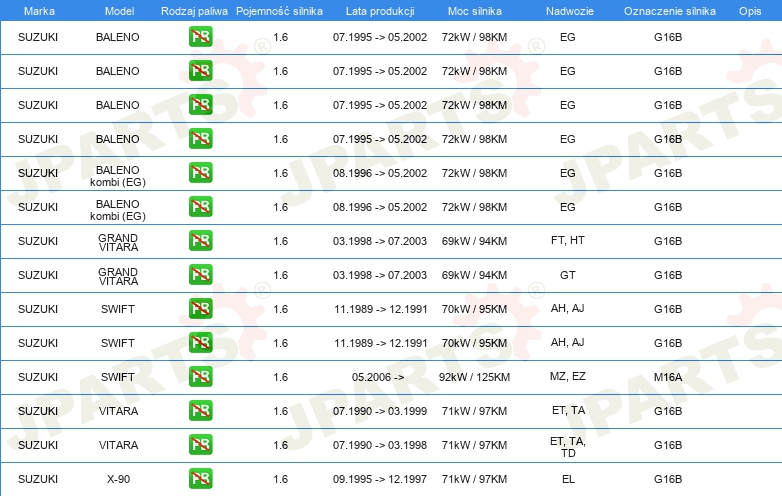Select GRAND VITARA in the GT row
The image size is (782, 496).
pos(118,276)
